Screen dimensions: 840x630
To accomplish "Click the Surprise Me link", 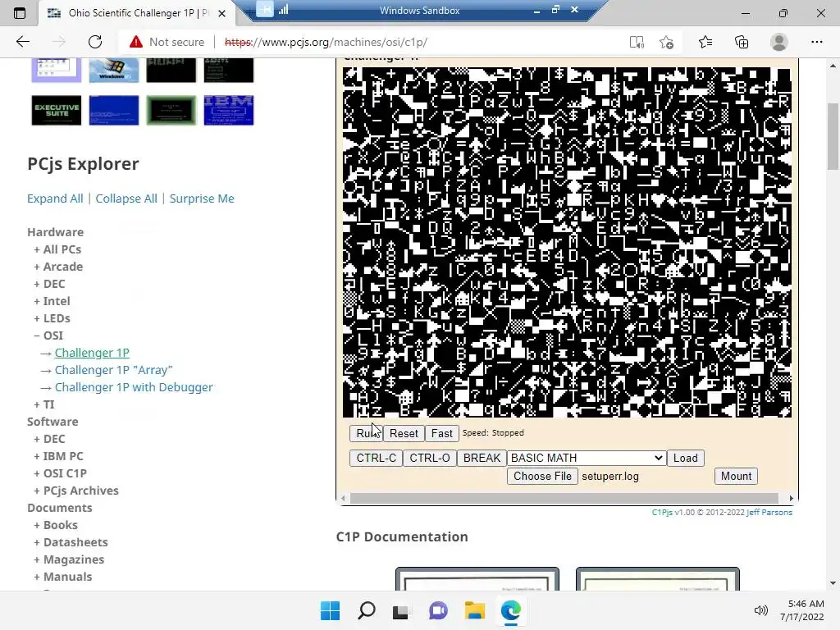I will click(202, 199).
